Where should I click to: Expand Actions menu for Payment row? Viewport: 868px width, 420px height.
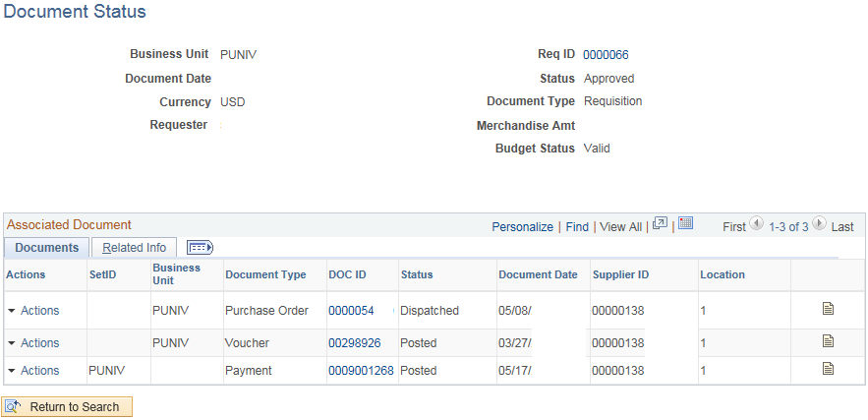(33, 371)
